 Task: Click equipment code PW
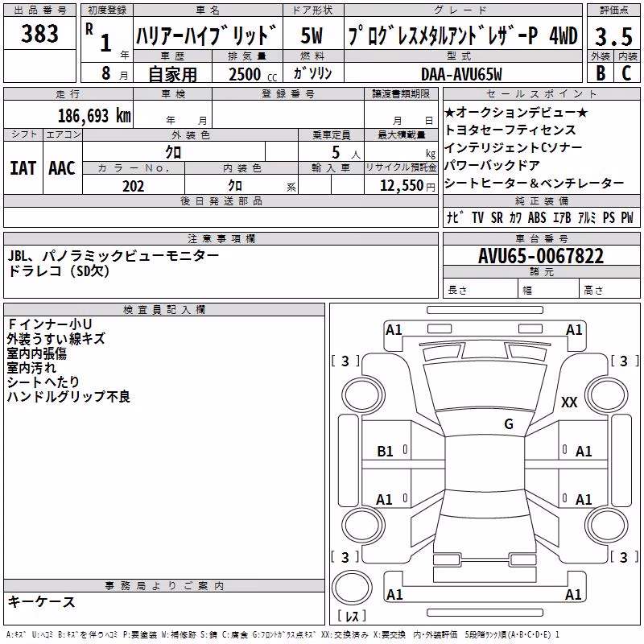(x=627, y=217)
